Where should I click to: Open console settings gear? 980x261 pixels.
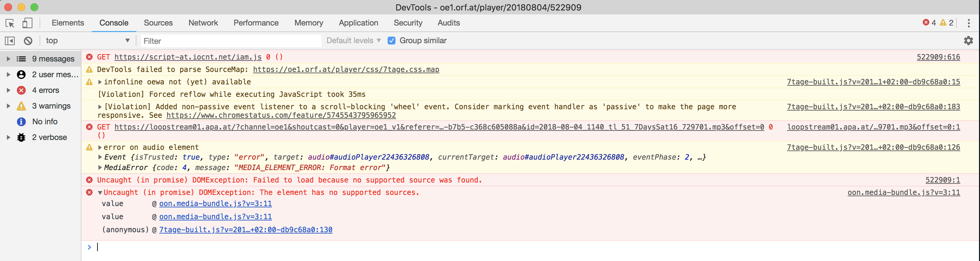click(x=968, y=41)
